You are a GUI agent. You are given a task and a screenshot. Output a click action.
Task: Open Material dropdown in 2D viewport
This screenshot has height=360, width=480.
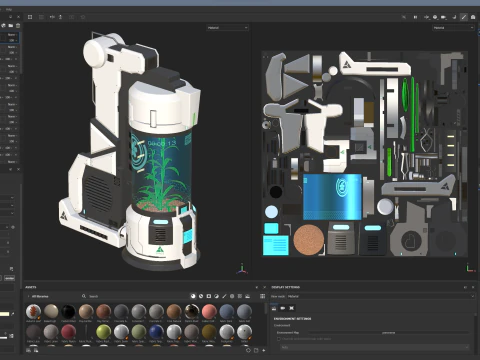(453, 28)
